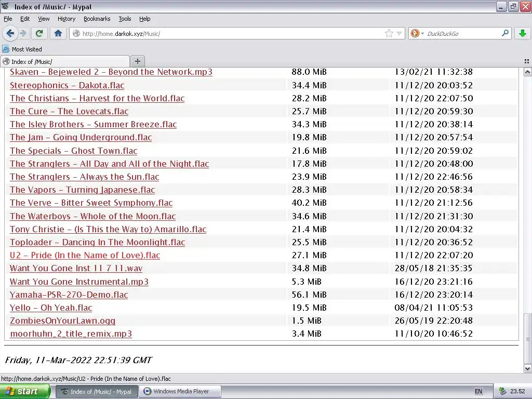This screenshot has width=532, height=399.
Task: Open a new tab with plus button
Action: coord(137,61)
